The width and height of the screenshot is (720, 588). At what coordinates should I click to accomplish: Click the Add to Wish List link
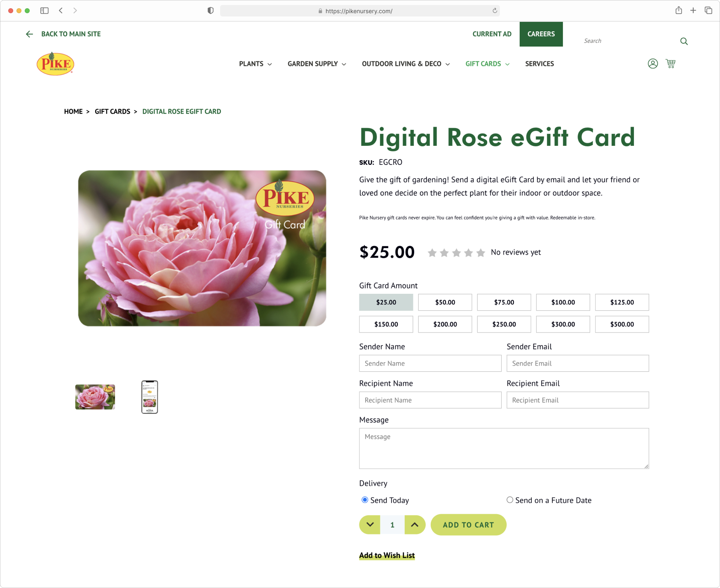(x=387, y=555)
